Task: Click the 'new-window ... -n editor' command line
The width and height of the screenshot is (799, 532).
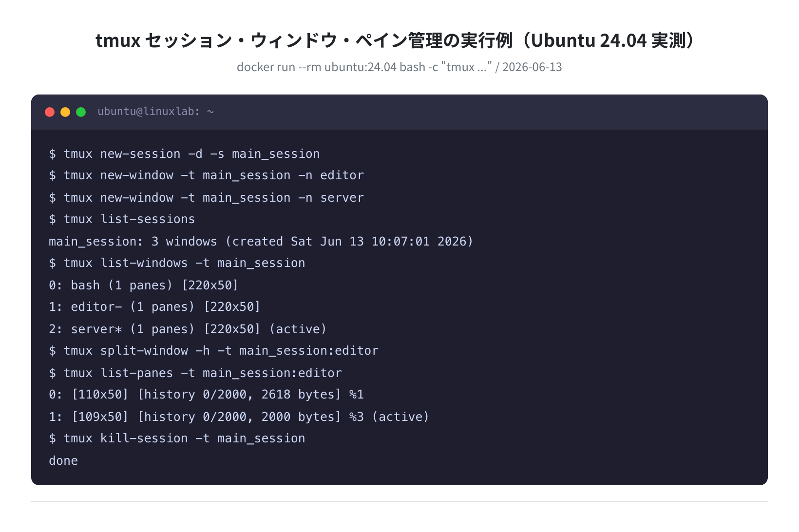Action: click(206, 175)
